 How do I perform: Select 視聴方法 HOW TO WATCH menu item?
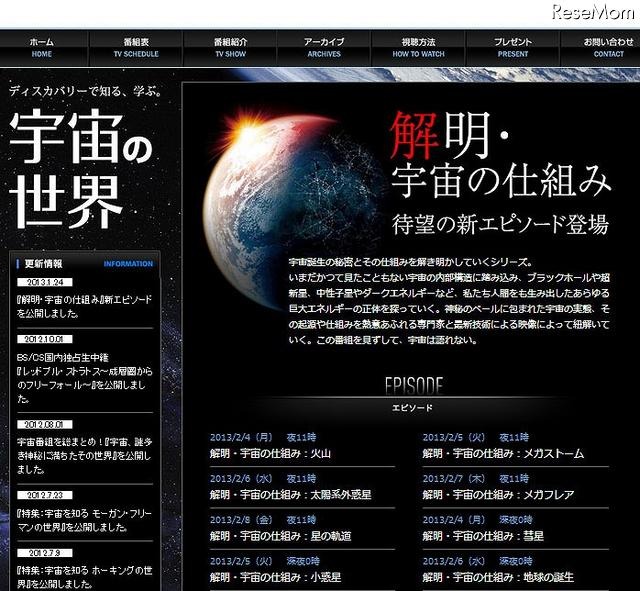pos(418,48)
